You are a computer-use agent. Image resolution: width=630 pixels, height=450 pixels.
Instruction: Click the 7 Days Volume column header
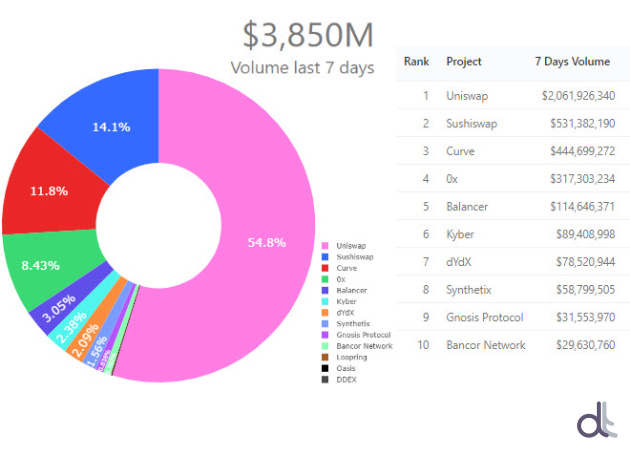pos(572,61)
